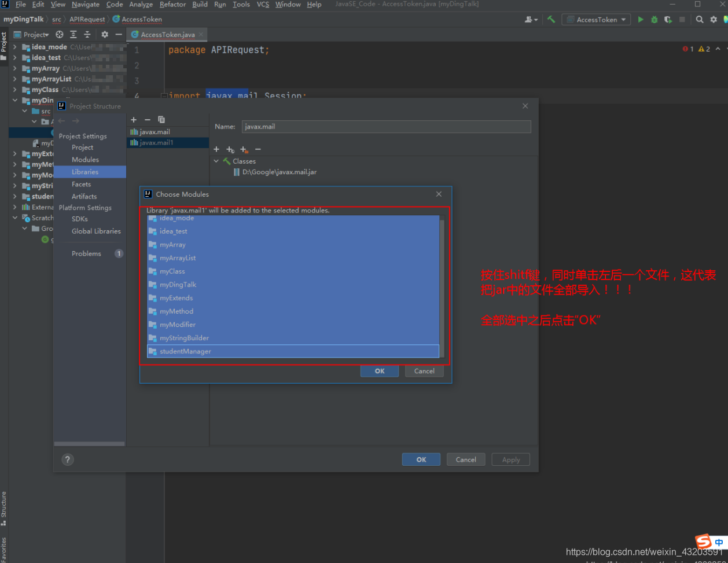The image size is (728, 563).
Task: Click the yellow warning indicator in the editor
Action: click(704, 49)
